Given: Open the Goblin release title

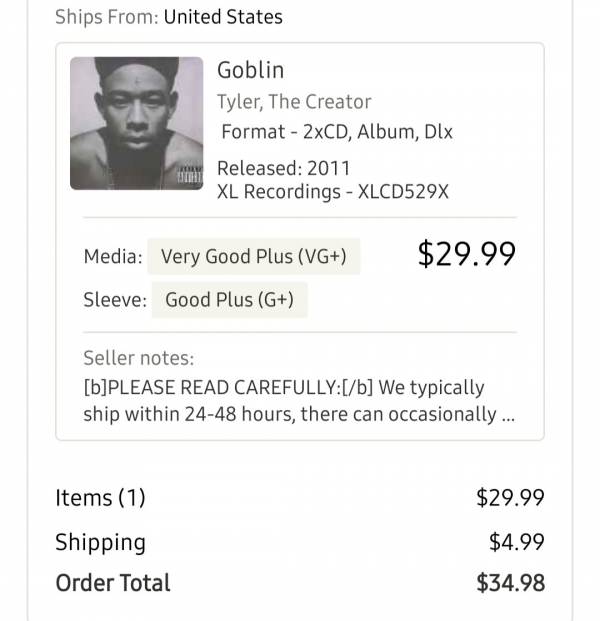Looking at the screenshot, I should click(250, 70).
